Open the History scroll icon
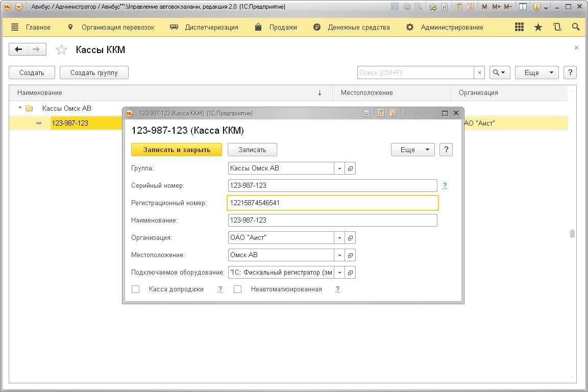This screenshot has width=588, height=392. pyautogui.click(x=557, y=28)
